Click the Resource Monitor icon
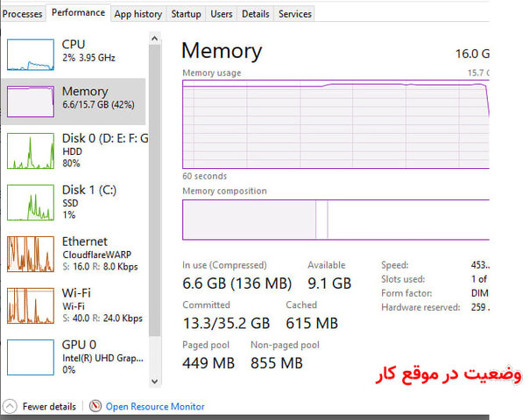This screenshot has height=420, width=530. [95, 406]
